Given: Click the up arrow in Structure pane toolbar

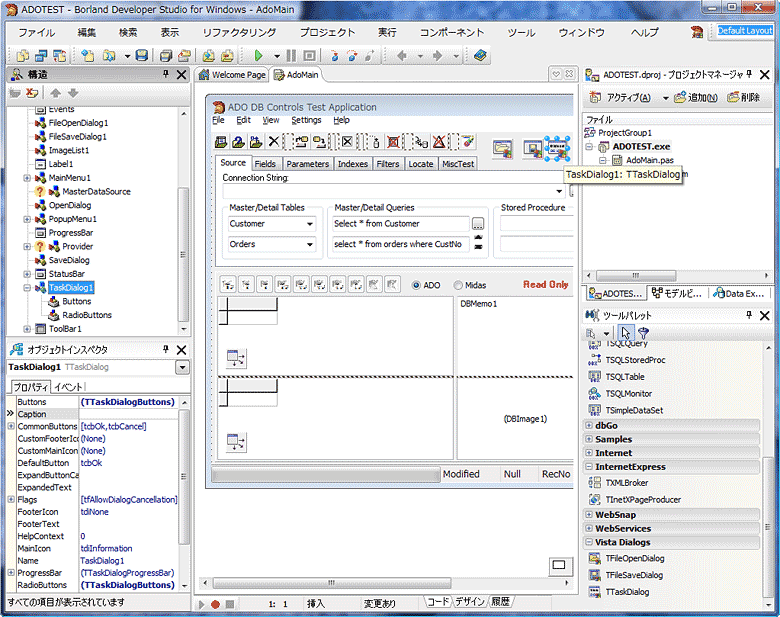Looking at the screenshot, I should click(55, 93).
